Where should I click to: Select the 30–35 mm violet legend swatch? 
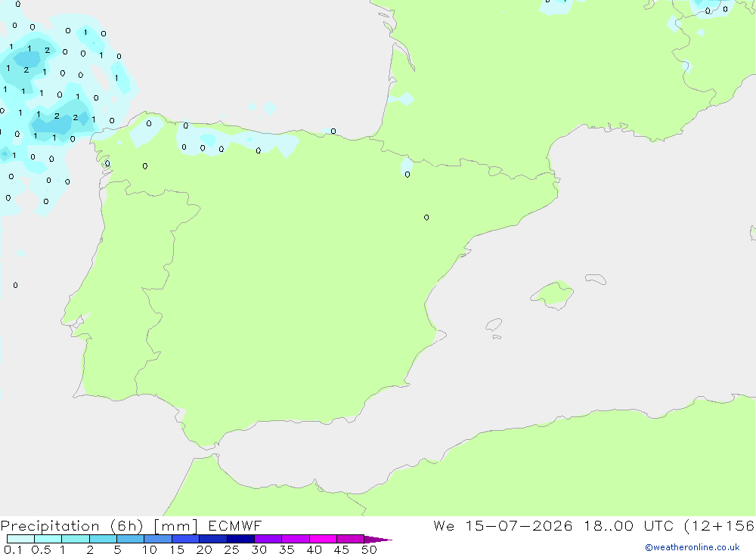[x=268, y=539]
